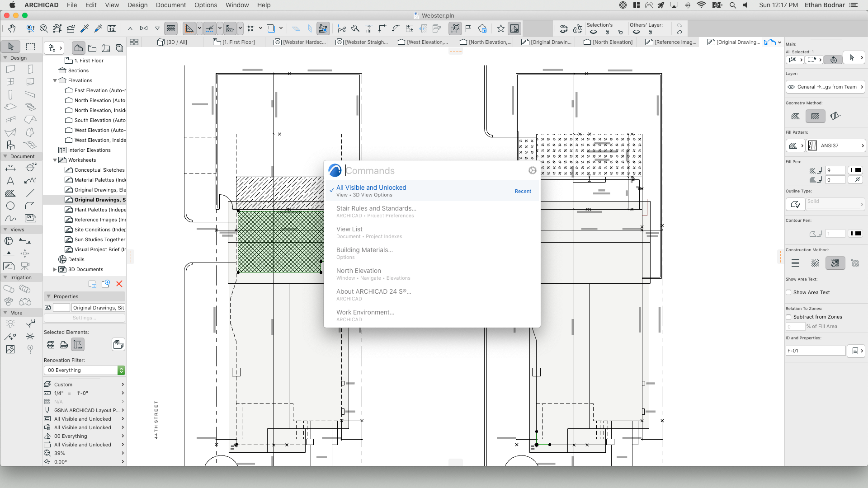Open Commands settings gear icon
This screenshot has height=488, width=868.
pos(532,170)
